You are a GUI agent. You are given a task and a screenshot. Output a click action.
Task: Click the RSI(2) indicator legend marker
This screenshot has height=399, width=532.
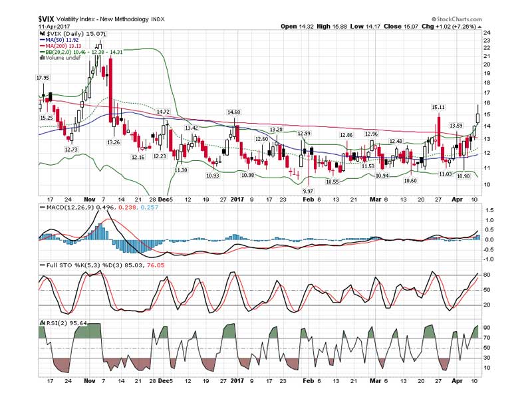[43, 324]
